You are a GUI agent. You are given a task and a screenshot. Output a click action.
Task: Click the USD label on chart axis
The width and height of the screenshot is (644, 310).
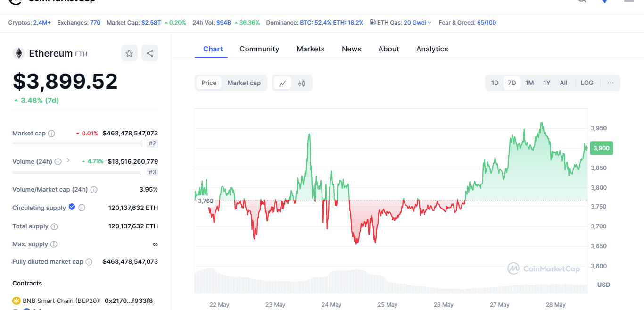603,285
